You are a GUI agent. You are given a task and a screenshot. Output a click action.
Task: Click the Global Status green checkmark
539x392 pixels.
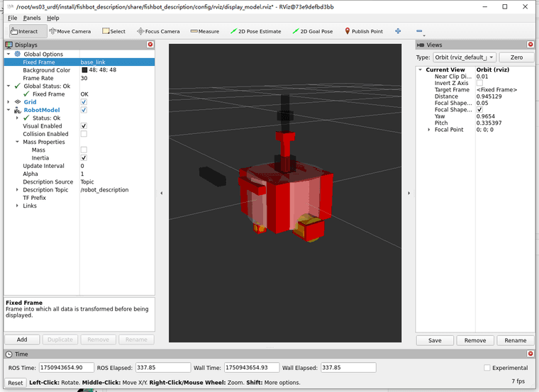18,86
